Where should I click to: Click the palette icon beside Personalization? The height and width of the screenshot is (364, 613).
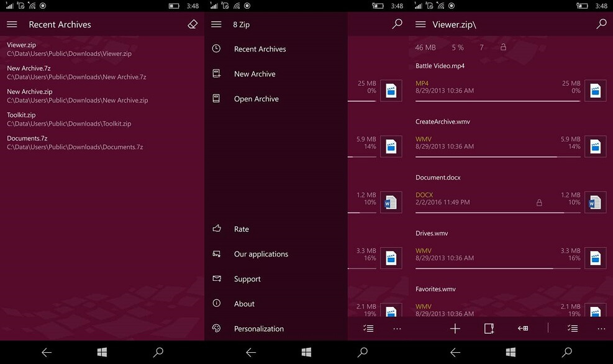216,328
